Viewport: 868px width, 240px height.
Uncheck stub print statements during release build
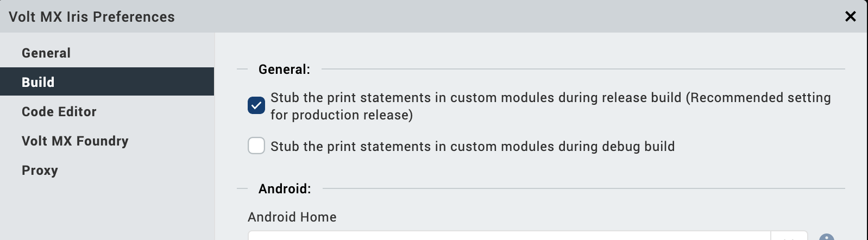point(256,105)
